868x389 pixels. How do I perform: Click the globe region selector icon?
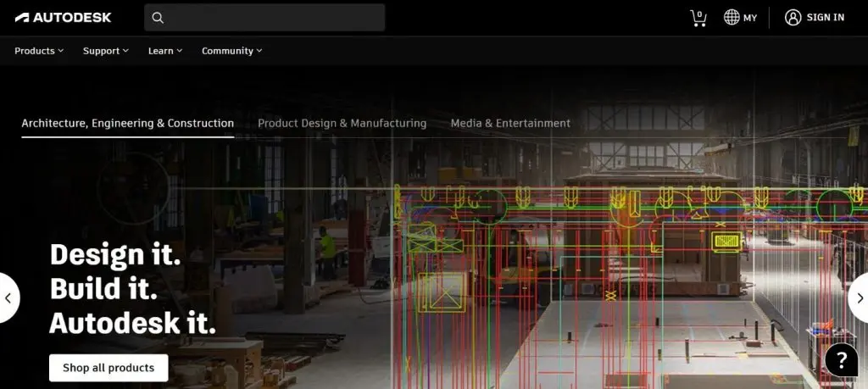tap(732, 18)
